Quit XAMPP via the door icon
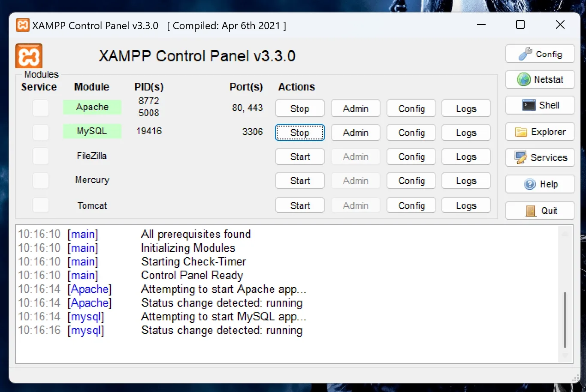 [540, 211]
